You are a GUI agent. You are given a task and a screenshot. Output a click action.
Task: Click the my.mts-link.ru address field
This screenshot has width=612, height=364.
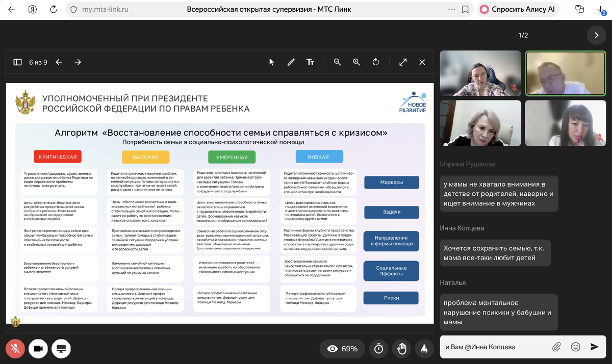105,9
